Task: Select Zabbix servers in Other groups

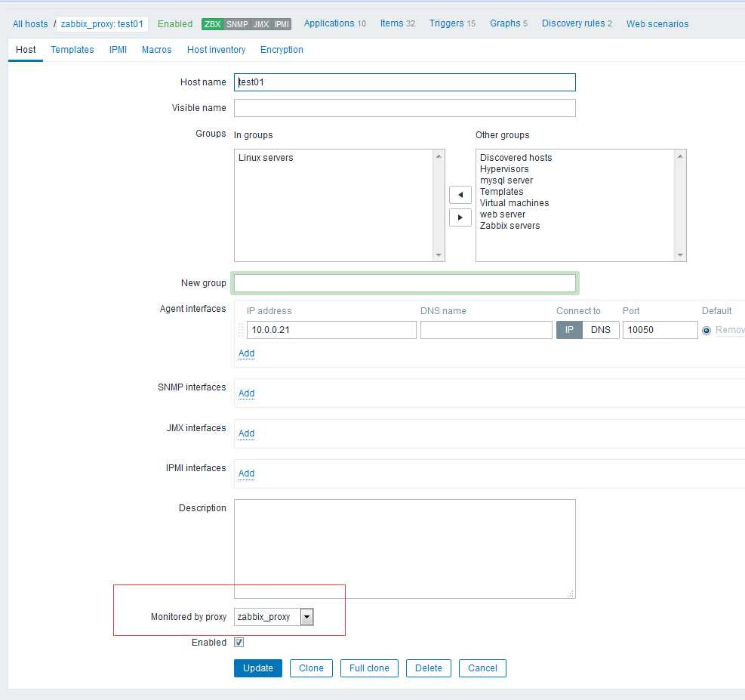Action: pyautogui.click(x=509, y=226)
